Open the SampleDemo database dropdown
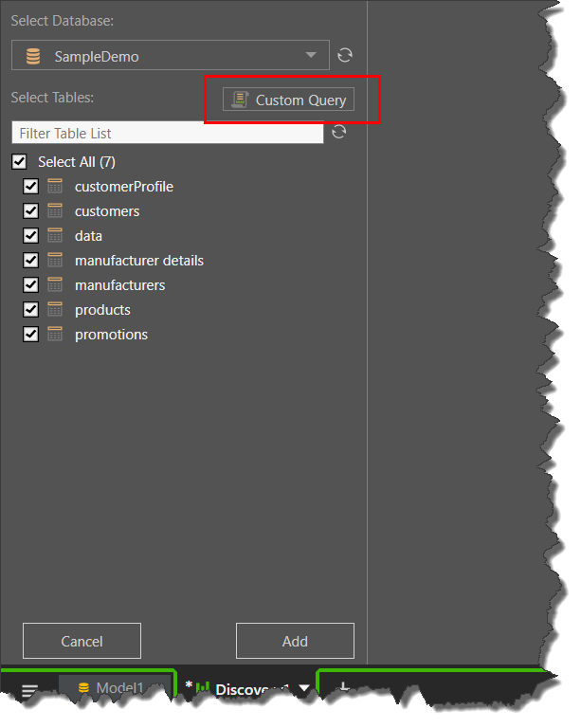 click(311, 56)
